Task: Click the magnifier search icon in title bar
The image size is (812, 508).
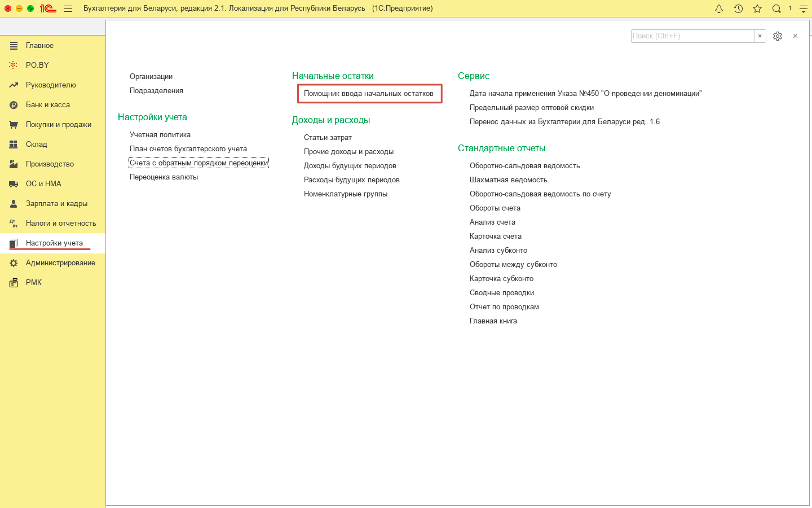Action: 776,8
